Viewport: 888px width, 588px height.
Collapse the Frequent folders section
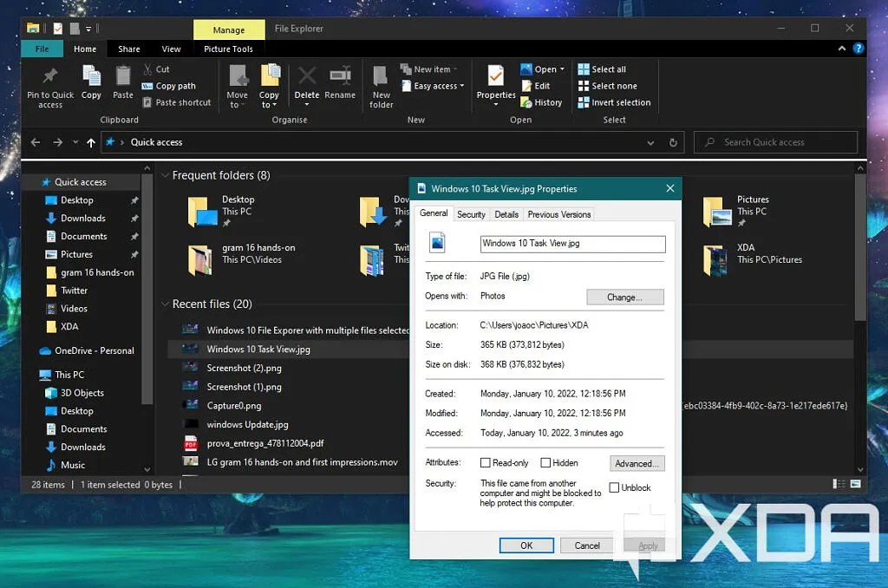[165, 175]
